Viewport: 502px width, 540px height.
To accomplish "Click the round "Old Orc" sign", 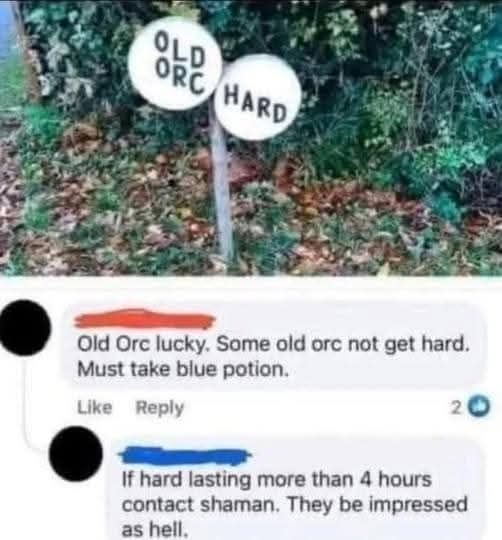I will tap(175, 64).
